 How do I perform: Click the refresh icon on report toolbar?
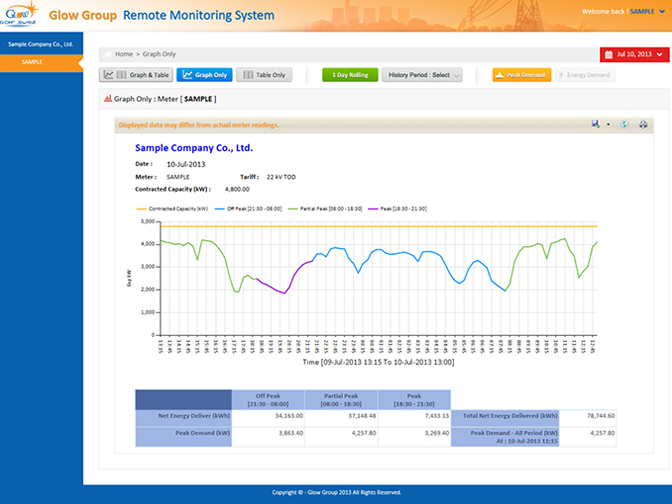(624, 124)
